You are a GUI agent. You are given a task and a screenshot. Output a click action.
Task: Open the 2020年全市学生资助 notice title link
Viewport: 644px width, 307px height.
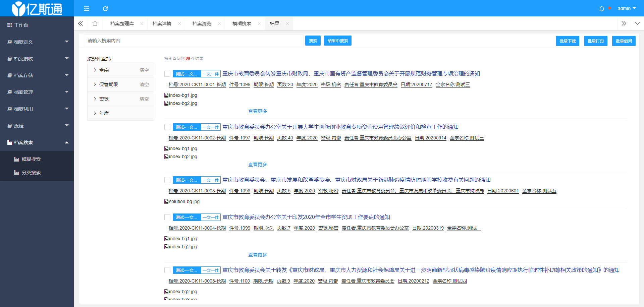(x=306, y=217)
